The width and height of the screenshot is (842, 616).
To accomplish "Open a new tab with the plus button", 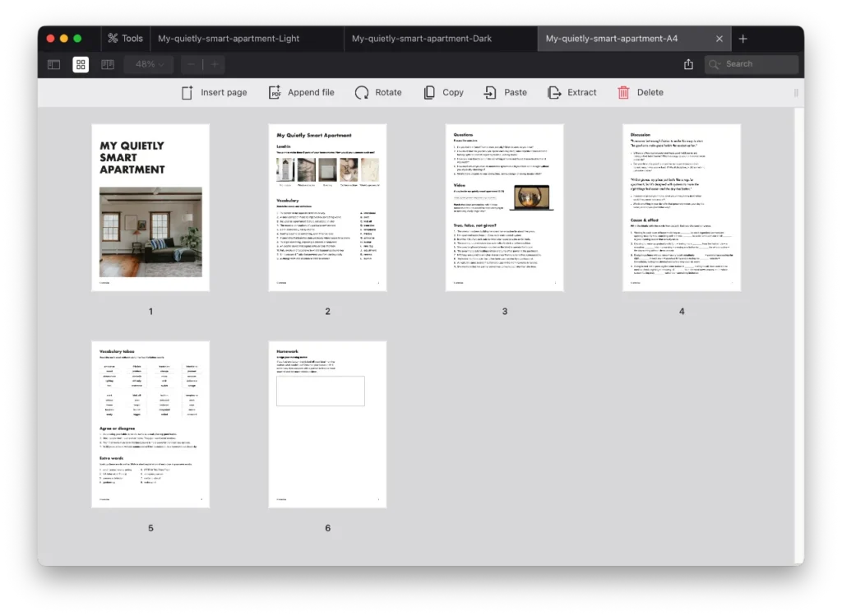I will (x=743, y=38).
